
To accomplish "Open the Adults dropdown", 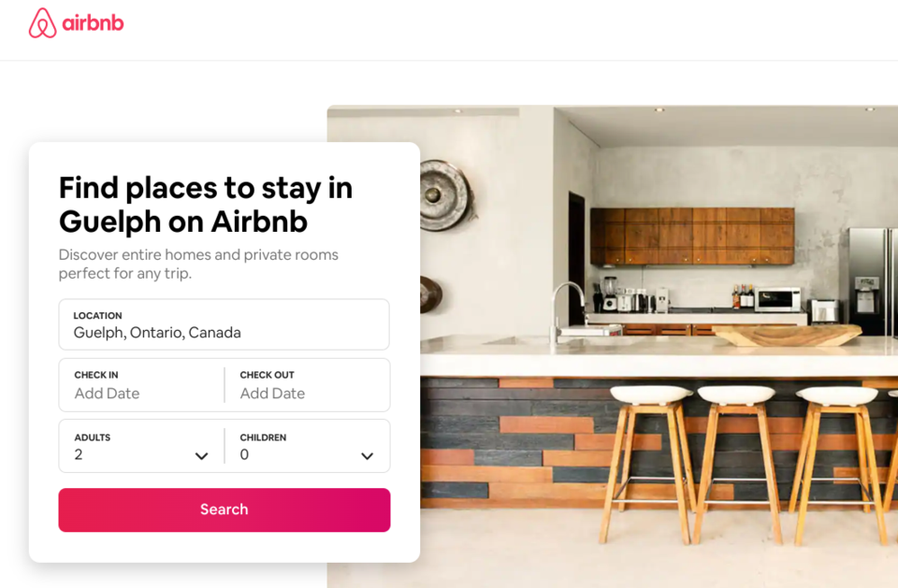I will [141, 446].
